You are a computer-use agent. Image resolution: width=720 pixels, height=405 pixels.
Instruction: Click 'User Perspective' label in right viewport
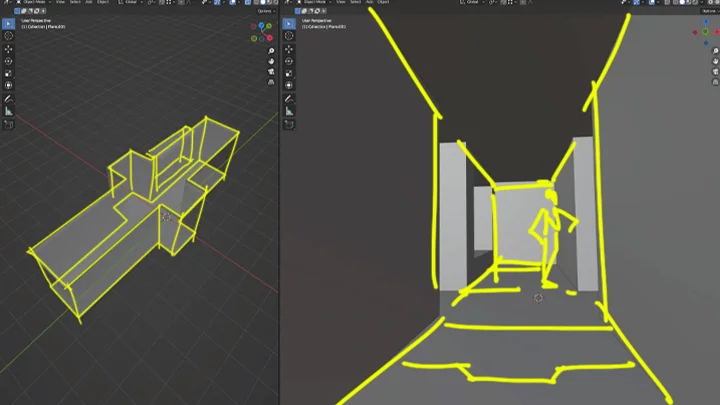(316, 21)
